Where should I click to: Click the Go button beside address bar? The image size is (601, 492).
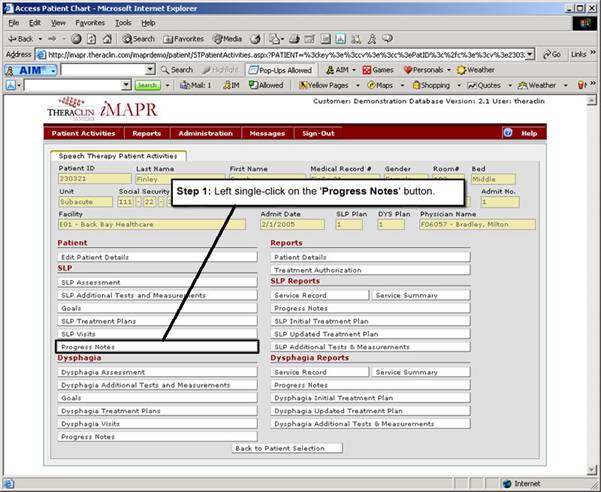tap(553, 54)
